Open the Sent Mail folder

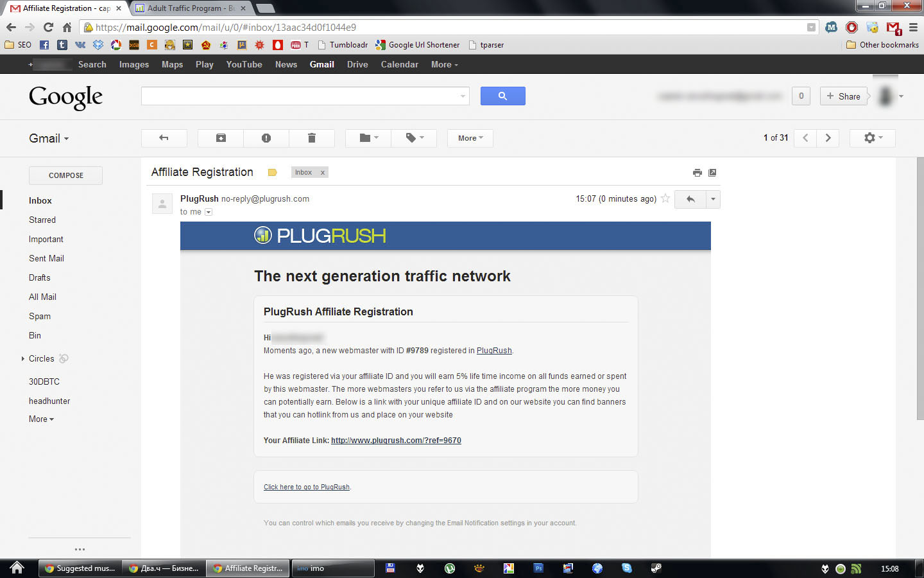tap(46, 258)
